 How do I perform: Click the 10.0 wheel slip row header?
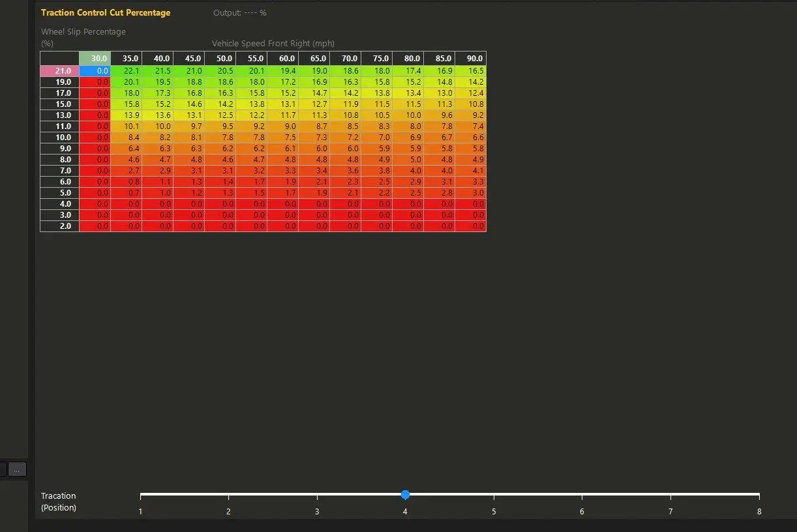[60, 138]
